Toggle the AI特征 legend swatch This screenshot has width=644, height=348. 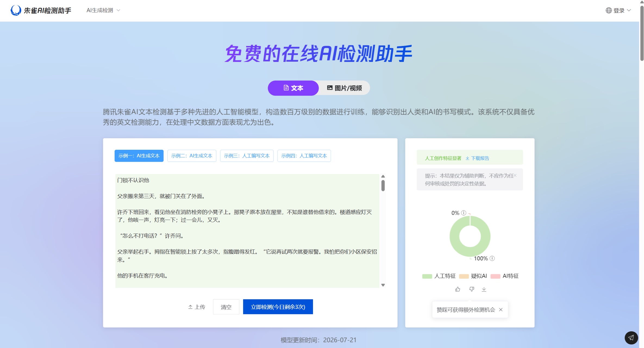tap(495, 276)
